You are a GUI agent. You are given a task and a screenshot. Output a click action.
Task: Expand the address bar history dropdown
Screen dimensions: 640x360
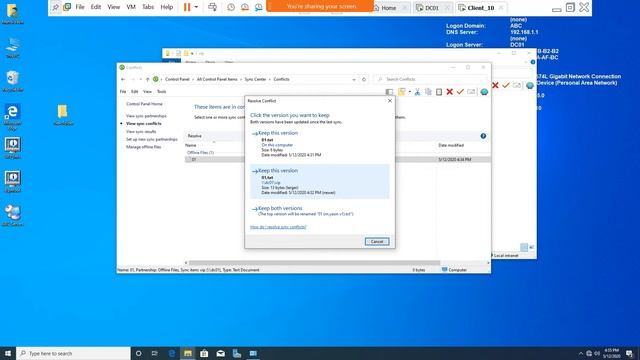[354, 80]
